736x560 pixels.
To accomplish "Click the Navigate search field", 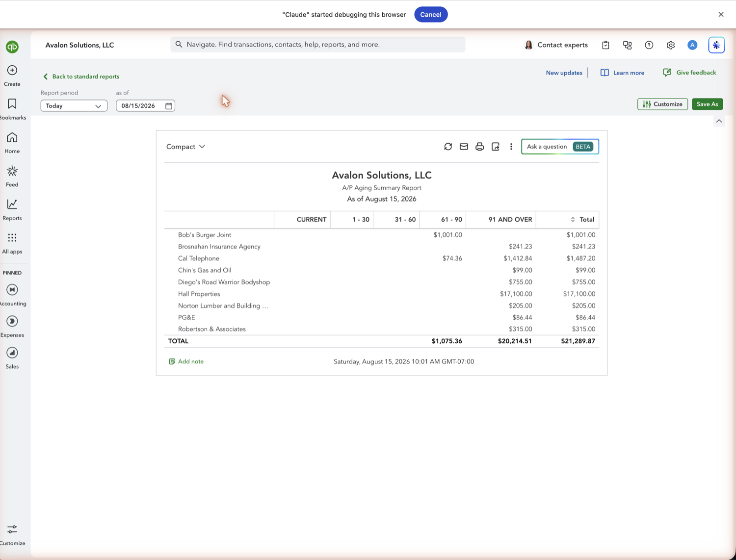I will (318, 45).
